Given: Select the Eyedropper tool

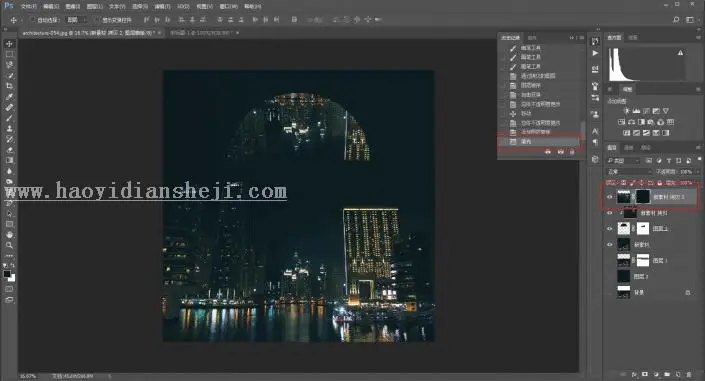Looking at the screenshot, I should tap(9, 97).
